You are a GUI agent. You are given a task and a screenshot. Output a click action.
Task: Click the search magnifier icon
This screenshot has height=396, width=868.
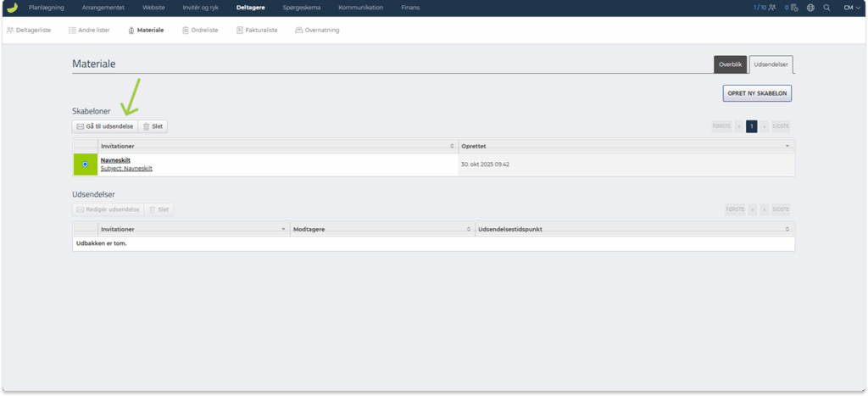[x=826, y=8]
